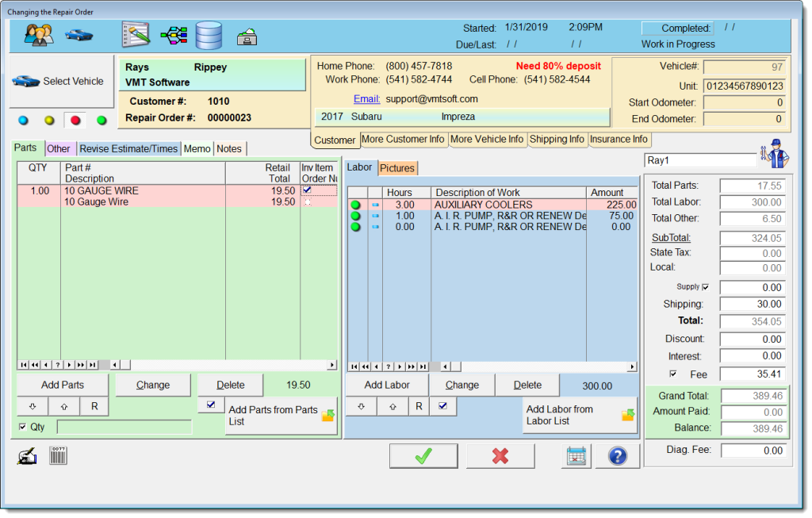Go to the last record in the labor grid
Image resolution: width=812 pixels, height=518 pixels.
tap(423, 366)
